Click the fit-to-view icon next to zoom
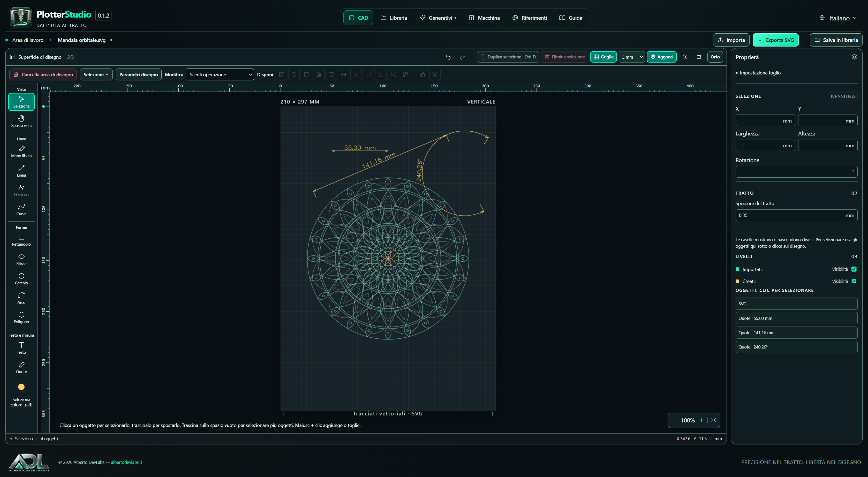The image size is (868, 477). [713, 420]
